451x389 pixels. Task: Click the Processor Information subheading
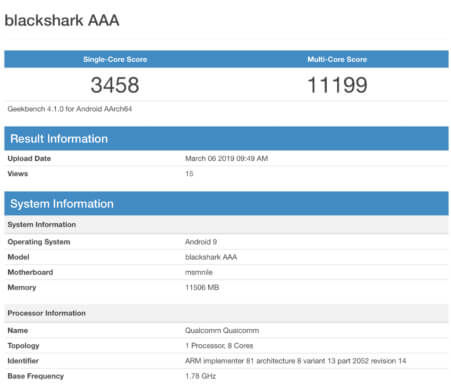[226, 313]
